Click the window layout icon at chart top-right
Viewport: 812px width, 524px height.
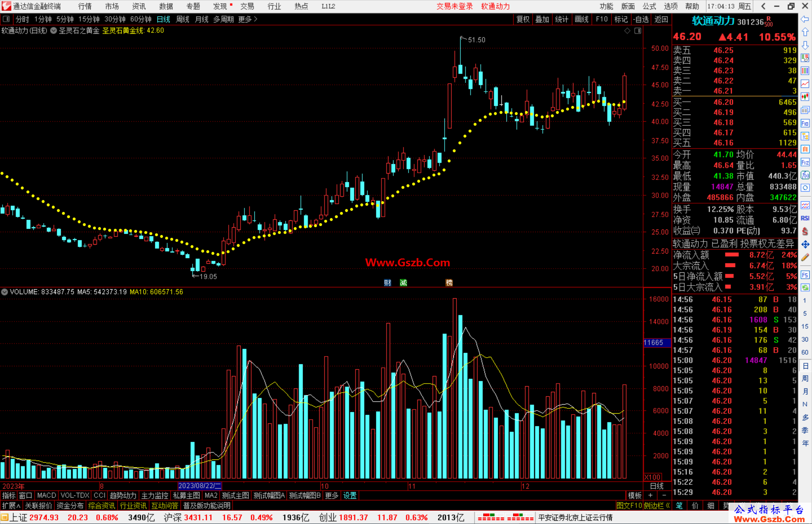click(638, 31)
